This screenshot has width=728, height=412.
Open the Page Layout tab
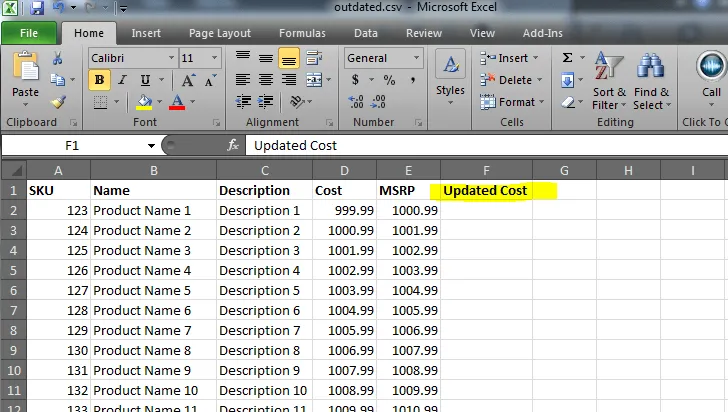coord(220,33)
